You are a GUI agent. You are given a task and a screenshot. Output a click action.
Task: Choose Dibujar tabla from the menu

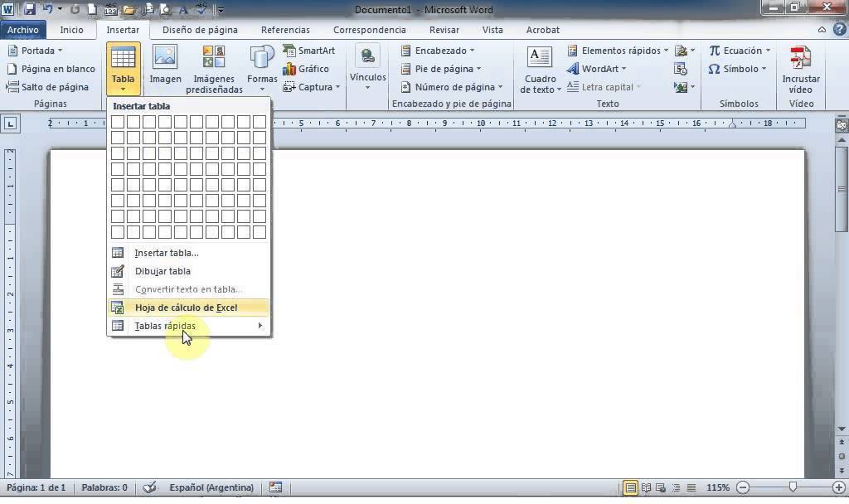(x=188, y=271)
